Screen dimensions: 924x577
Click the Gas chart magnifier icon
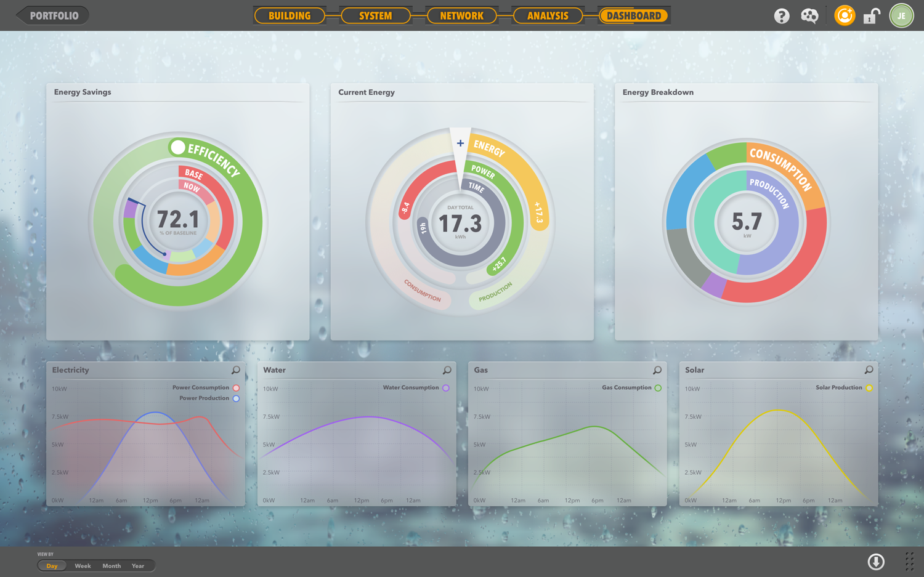[x=657, y=370]
